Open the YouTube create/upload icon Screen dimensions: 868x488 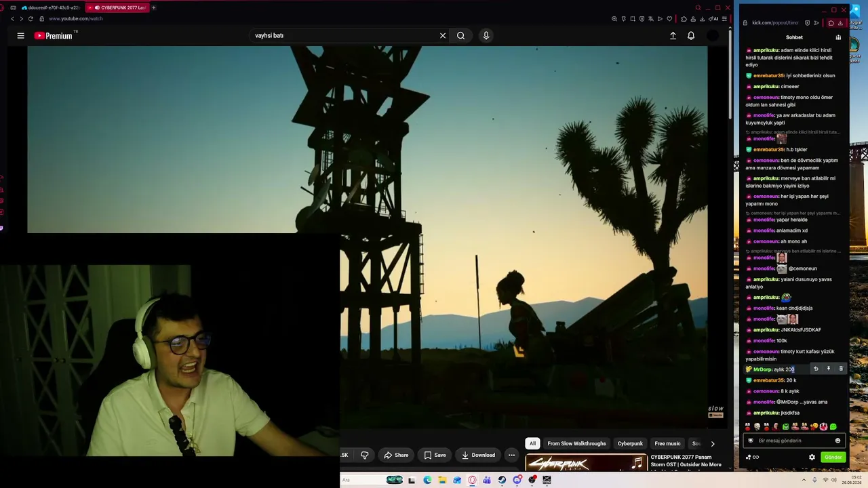(x=673, y=36)
